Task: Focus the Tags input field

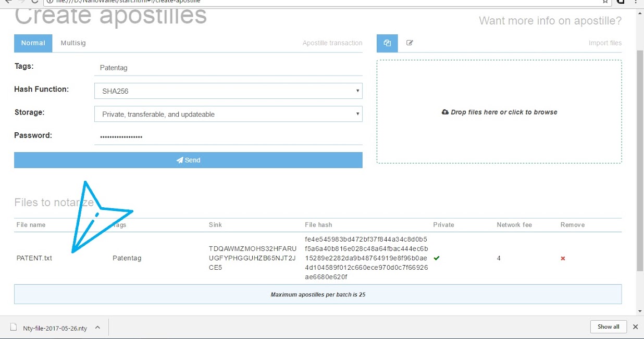Action: click(x=228, y=68)
